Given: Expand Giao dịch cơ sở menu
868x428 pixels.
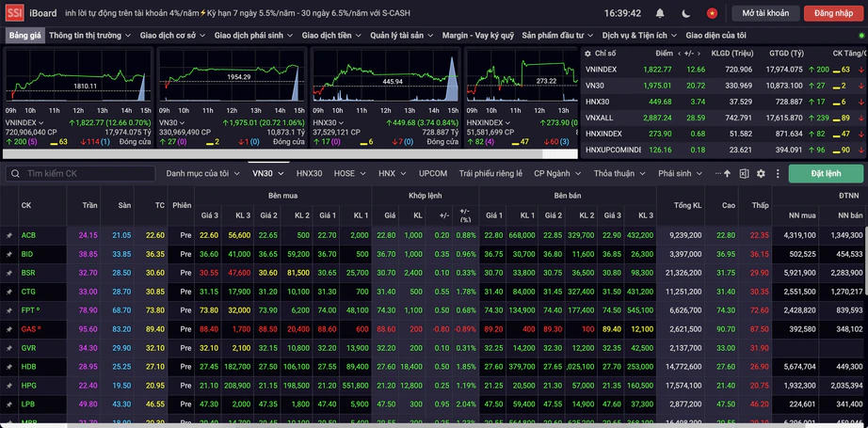Looking at the screenshot, I should click(172, 36).
